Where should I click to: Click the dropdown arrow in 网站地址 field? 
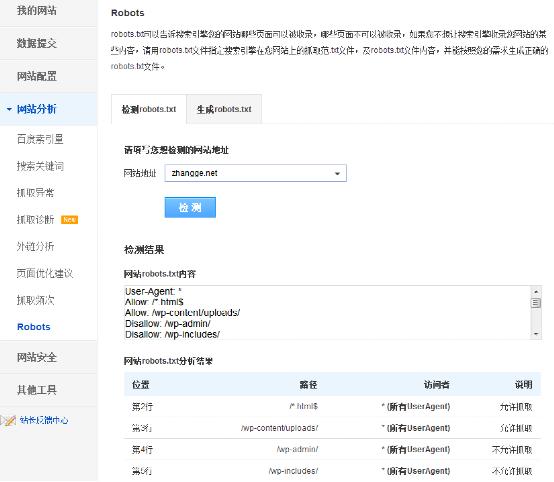(337, 174)
